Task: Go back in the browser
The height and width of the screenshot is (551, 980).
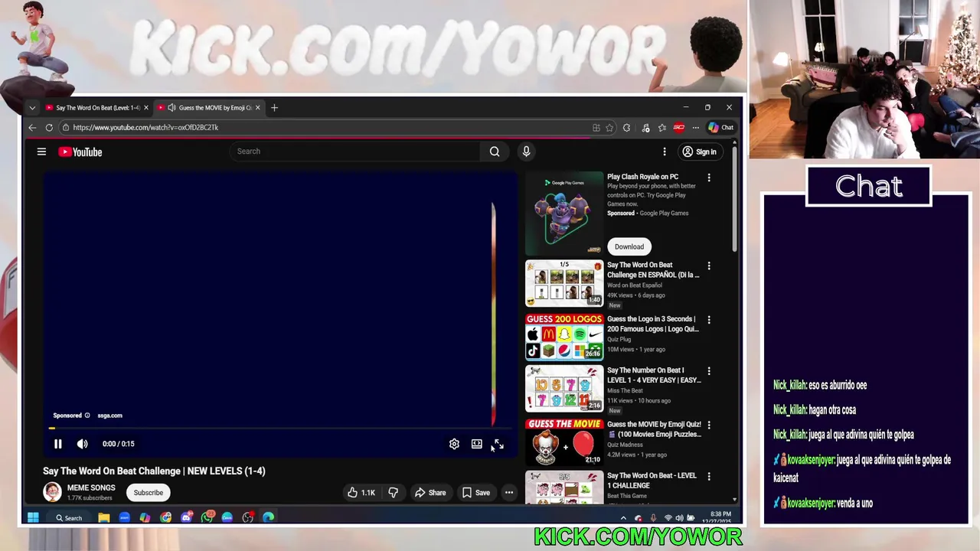Action: coord(32,128)
